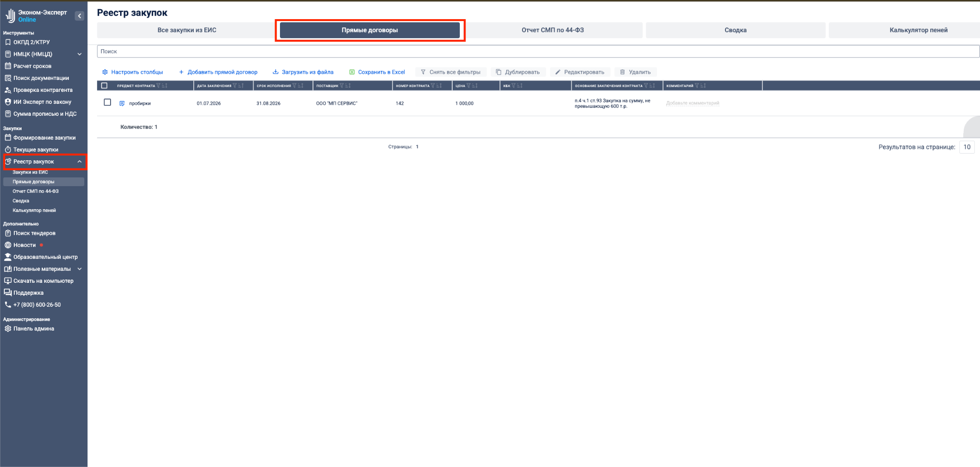This screenshot has height=467, width=980.
Task: Click the phone number +7 (800) 600-26-50
Action: [37, 305]
